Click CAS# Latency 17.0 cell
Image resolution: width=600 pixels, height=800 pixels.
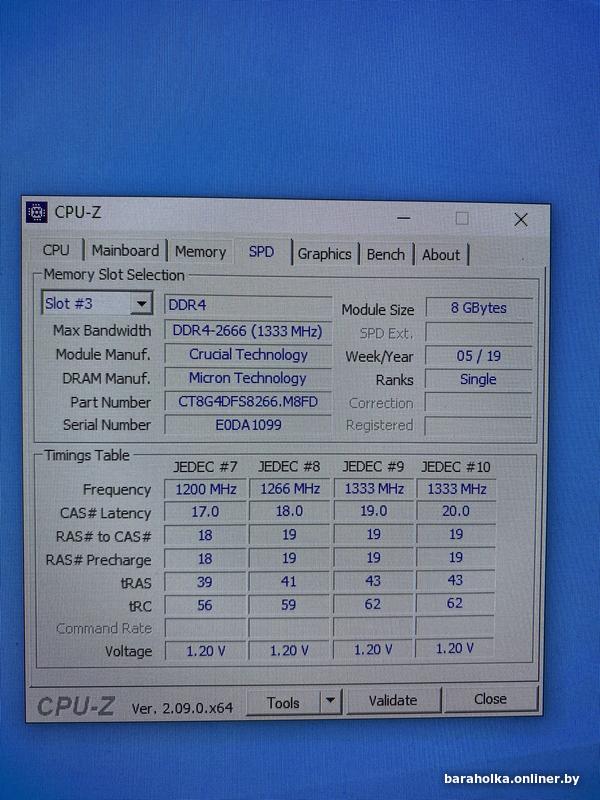[x=205, y=512]
